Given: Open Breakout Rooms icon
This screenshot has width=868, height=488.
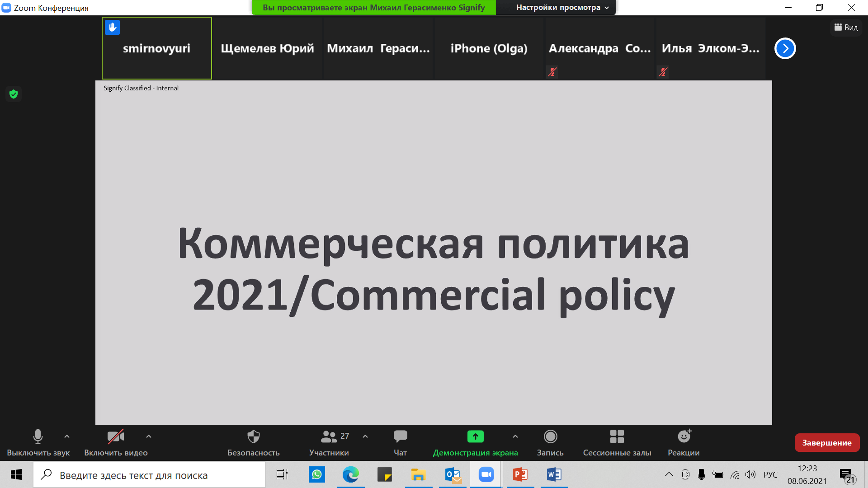Looking at the screenshot, I should (x=617, y=437).
